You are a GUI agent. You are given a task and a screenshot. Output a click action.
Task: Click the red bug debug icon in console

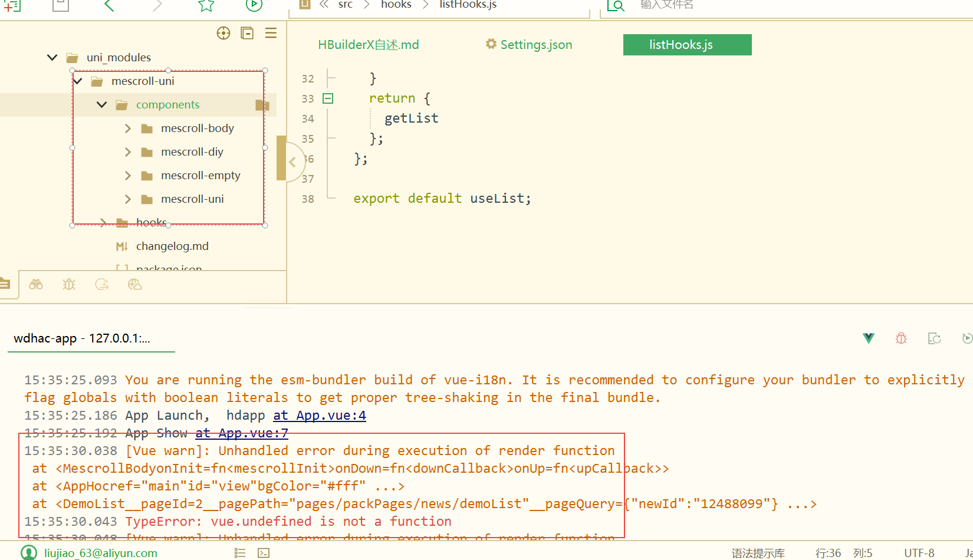click(x=901, y=338)
